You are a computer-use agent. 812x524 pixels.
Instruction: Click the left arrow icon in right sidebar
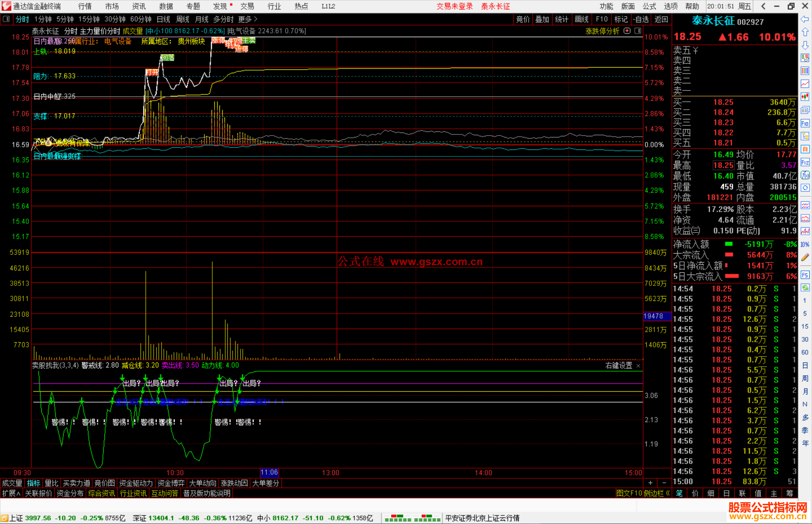coord(805,19)
